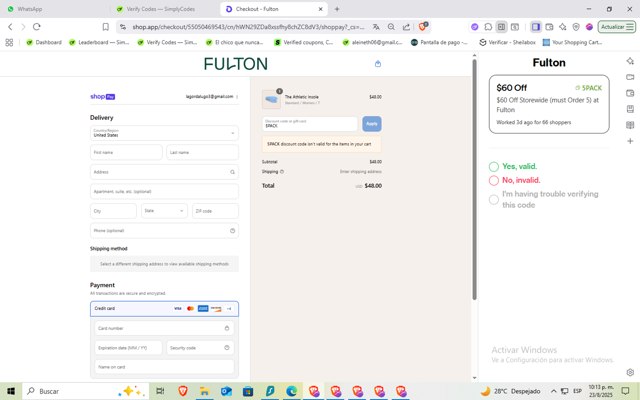
Task: Open the Brave Wallet icon
Action: pyautogui.click(x=549, y=27)
